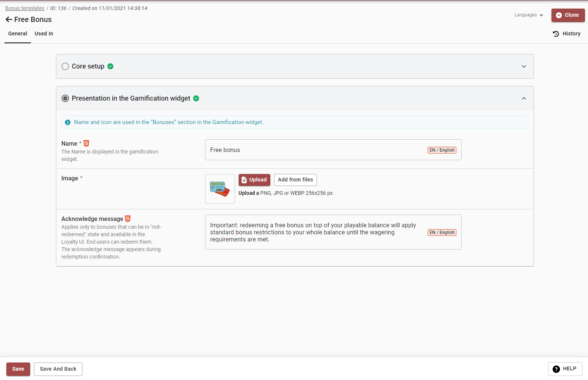Screen dimensions: 588x380
Task: Toggle EN / English tag in Name field
Action: [x=442, y=150]
